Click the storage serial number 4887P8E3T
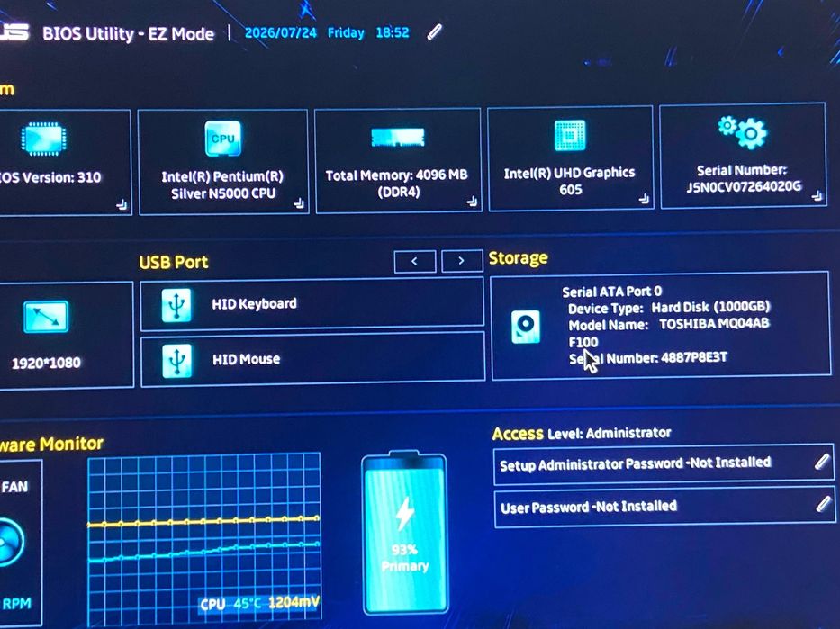840x629 pixels. coord(694,357)
